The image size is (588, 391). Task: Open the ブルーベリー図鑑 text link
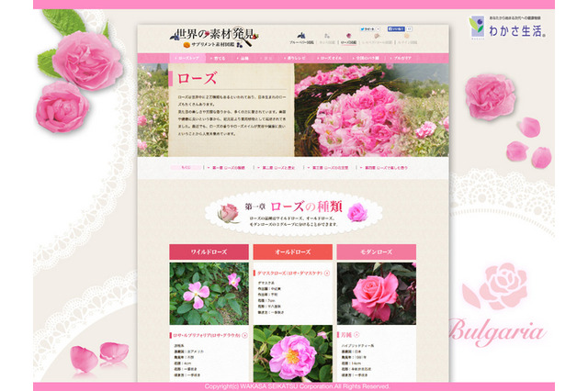click(x=301, y=43)
